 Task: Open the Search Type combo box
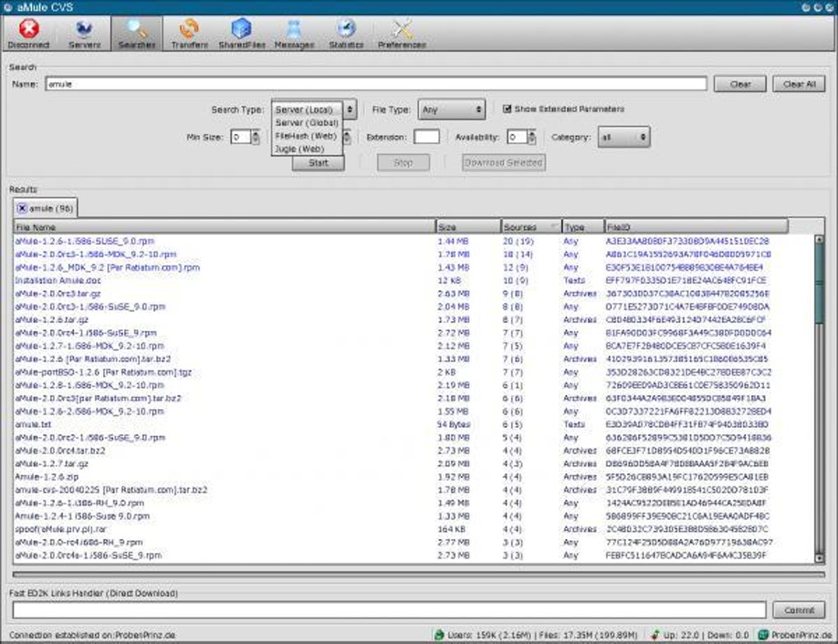(x=314, y=109)
